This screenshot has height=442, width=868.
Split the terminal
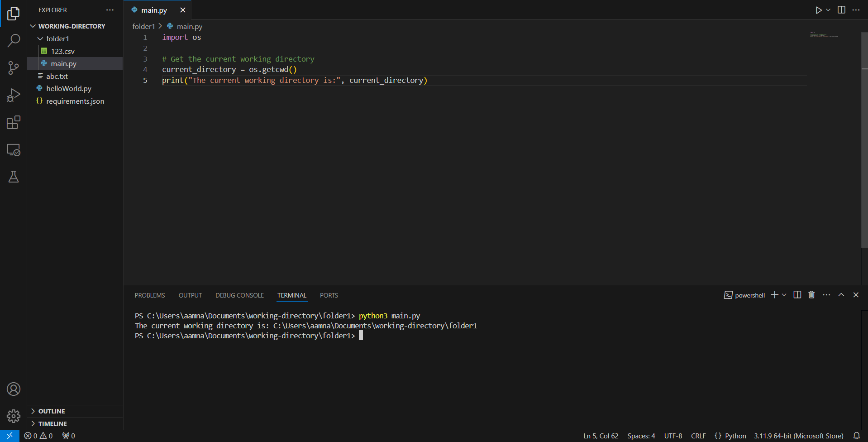click(796, 295)
